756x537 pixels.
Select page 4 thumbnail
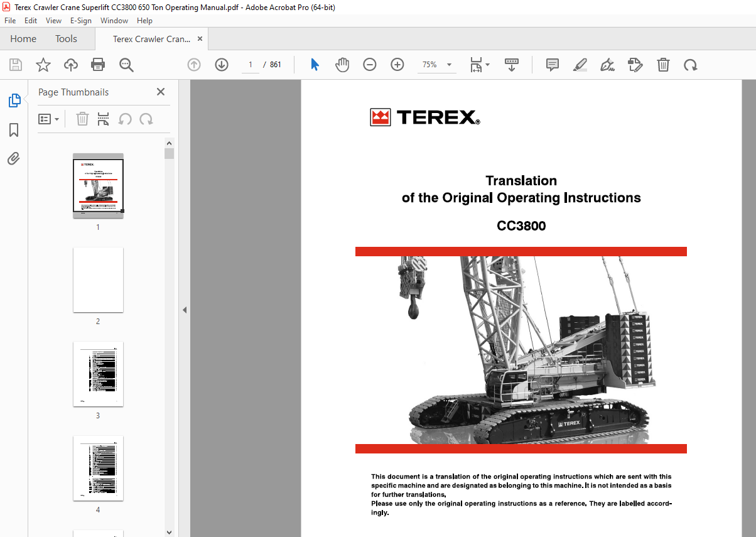pos(98,468)
